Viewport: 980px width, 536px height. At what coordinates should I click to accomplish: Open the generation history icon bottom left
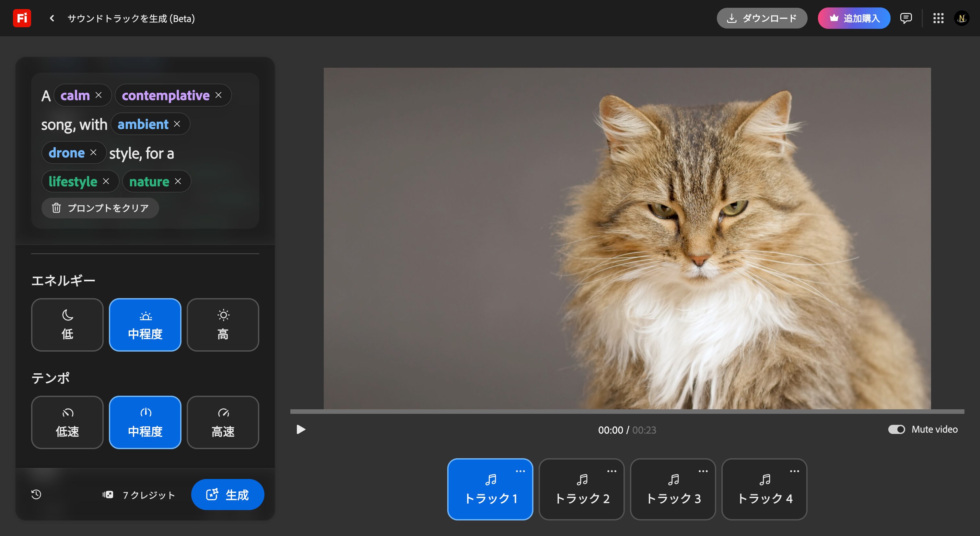[x=36, y=495]
